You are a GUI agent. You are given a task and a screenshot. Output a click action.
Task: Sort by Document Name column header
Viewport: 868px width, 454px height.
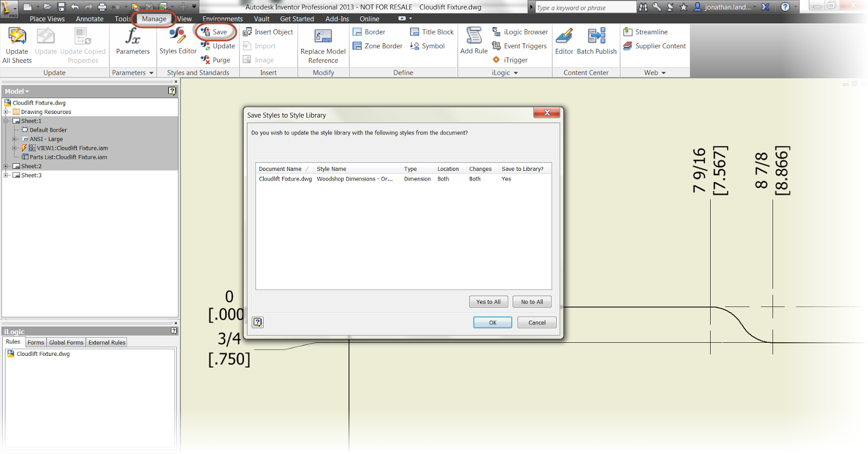(x=285, y=169)
